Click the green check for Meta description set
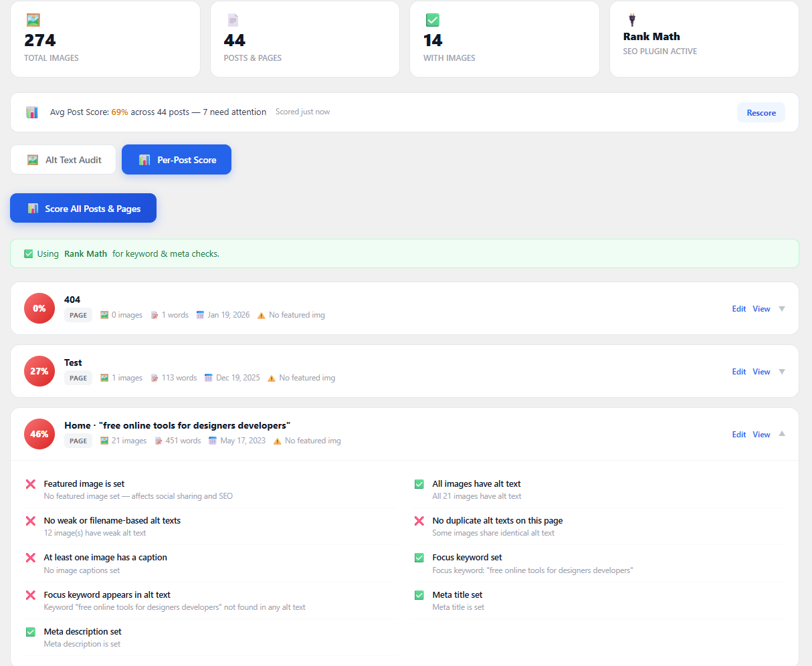812x666 pixels. pos(31,632)
